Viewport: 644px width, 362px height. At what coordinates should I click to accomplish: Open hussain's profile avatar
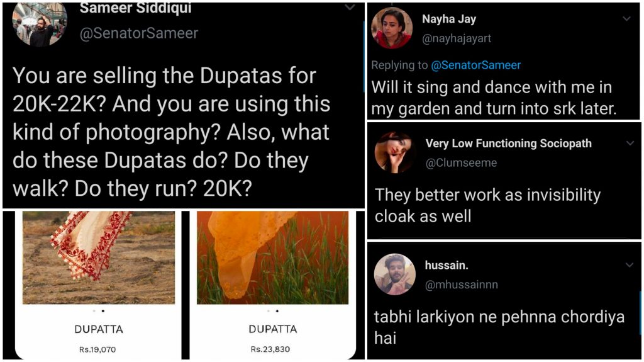pos(395,274)
